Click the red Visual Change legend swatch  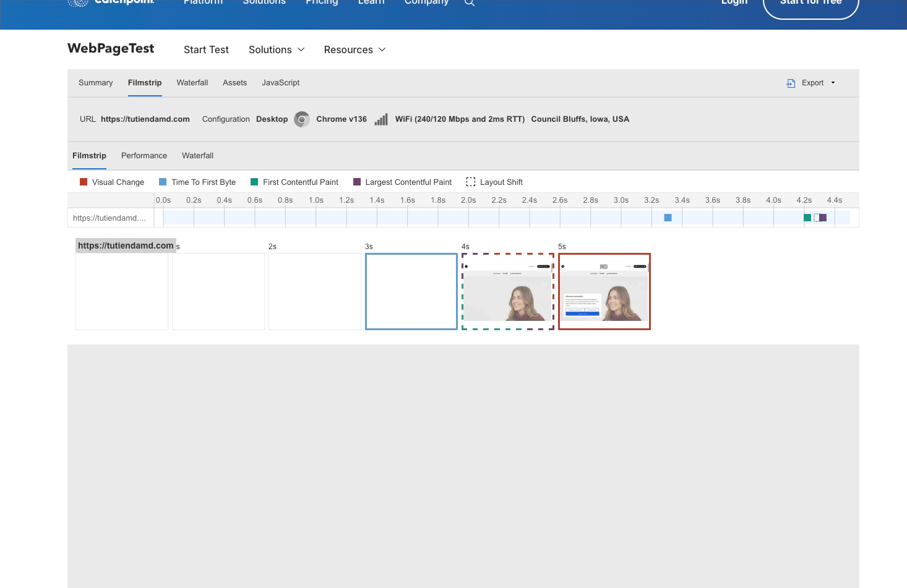(x=84, y=182)
